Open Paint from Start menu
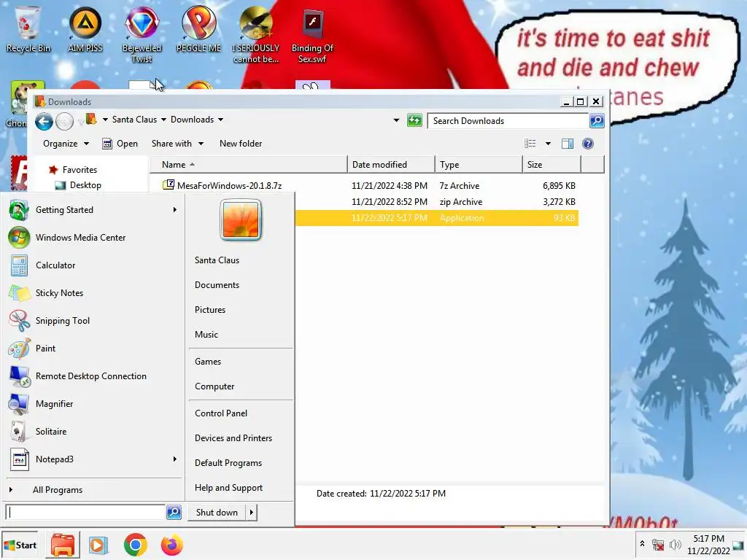 [x=94, y=348]
